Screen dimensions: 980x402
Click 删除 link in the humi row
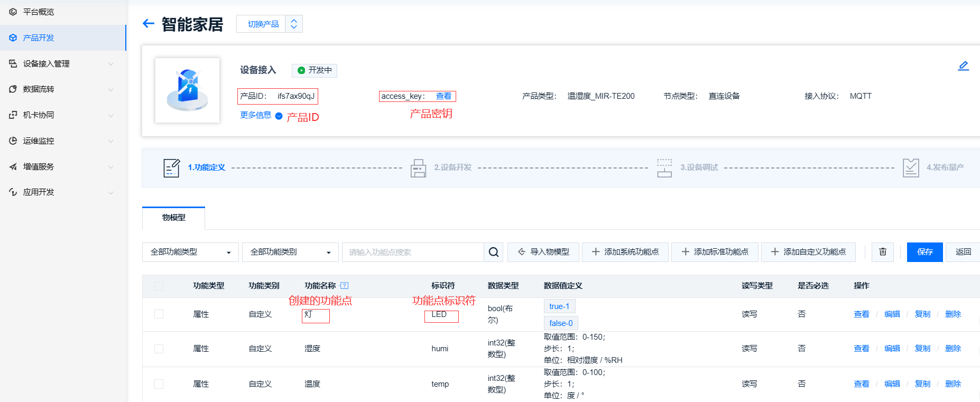(953, 349)
